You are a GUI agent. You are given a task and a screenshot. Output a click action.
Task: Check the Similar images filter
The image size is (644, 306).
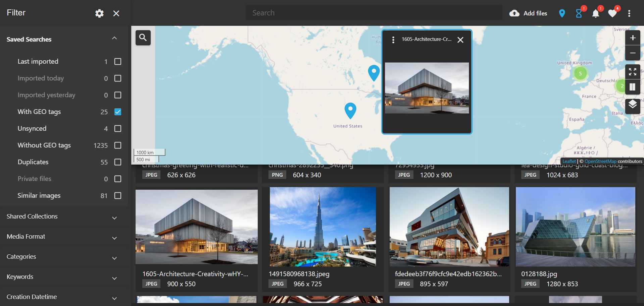pos(118,196)
